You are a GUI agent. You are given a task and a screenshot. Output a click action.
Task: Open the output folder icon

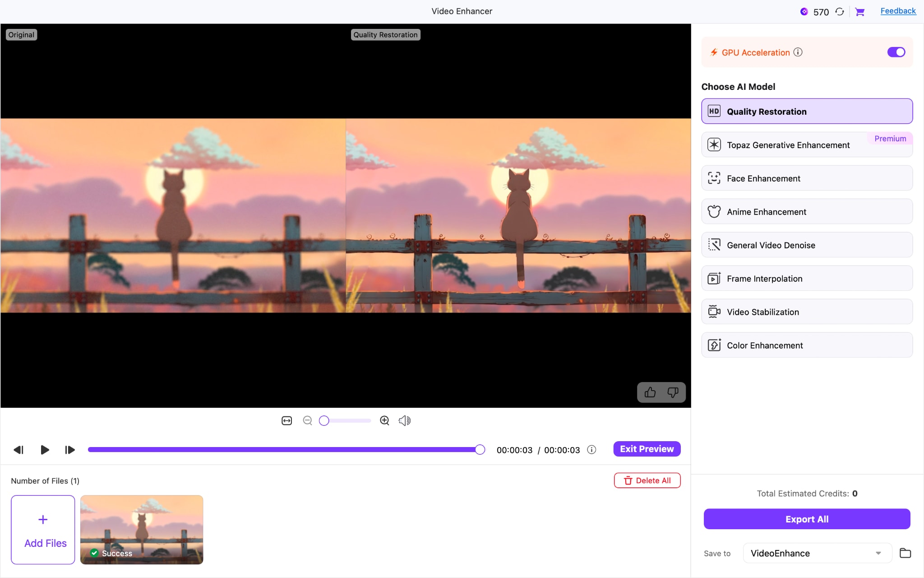(905, 553)
